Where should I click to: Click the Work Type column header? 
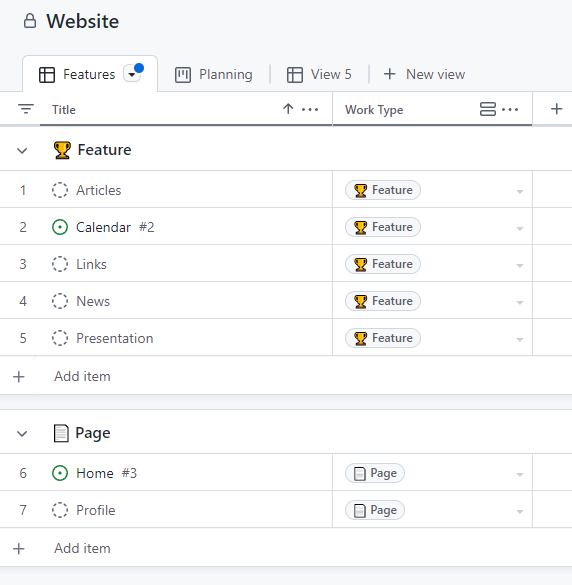(x=374, y=110)
